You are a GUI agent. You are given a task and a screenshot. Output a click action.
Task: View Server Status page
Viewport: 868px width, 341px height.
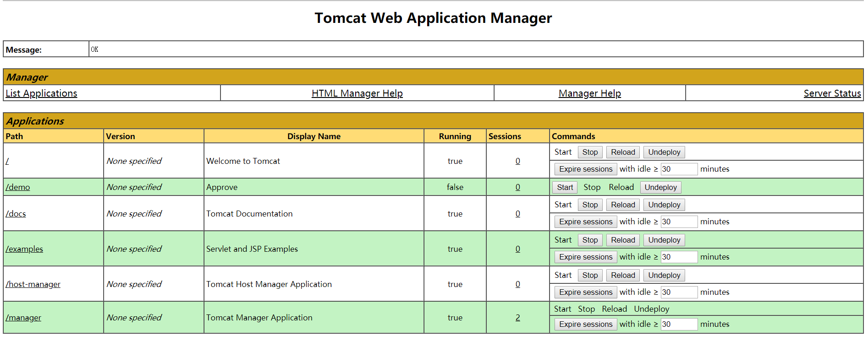[832, 93]
